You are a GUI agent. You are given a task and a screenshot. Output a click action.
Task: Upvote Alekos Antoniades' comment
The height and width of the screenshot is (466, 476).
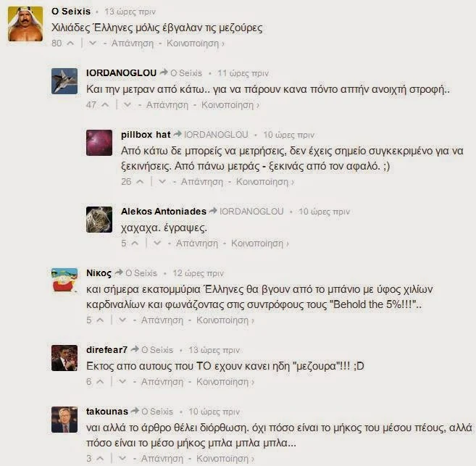(135, 244)
